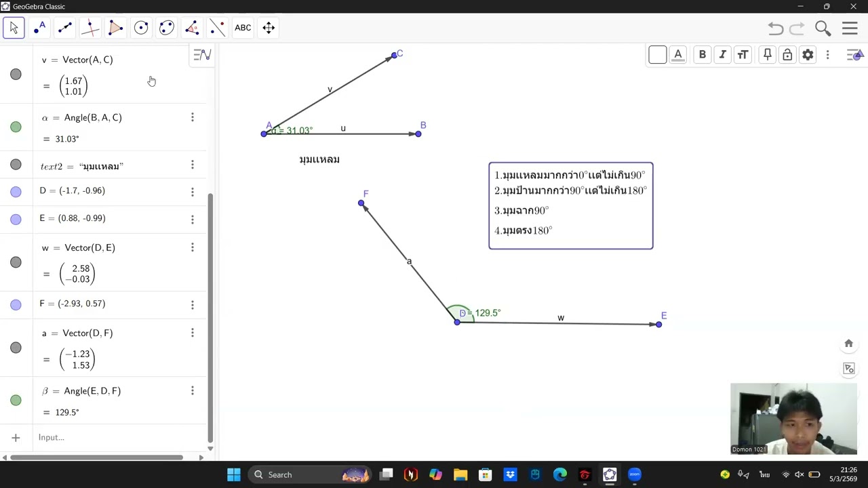The image size is (868, 488).
Task: Select the Move arrow tool
Action: pyautogui.click(x=14, y=28)
